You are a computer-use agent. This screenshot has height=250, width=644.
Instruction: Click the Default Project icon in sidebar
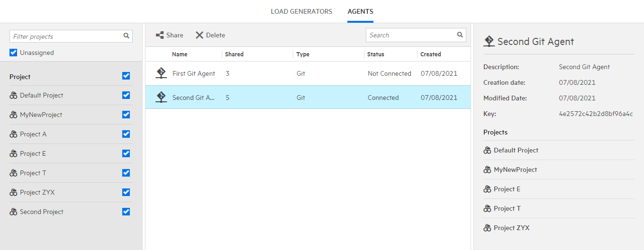[x=13, y=96]
